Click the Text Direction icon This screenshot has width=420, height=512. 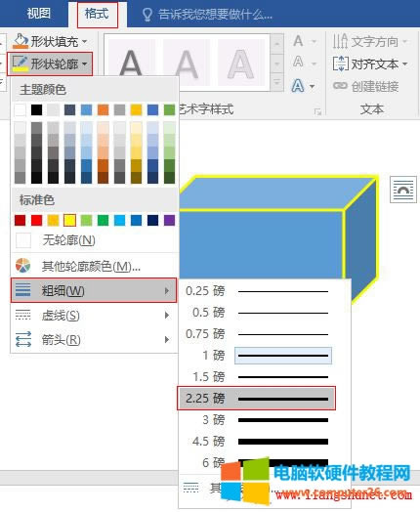340,41
